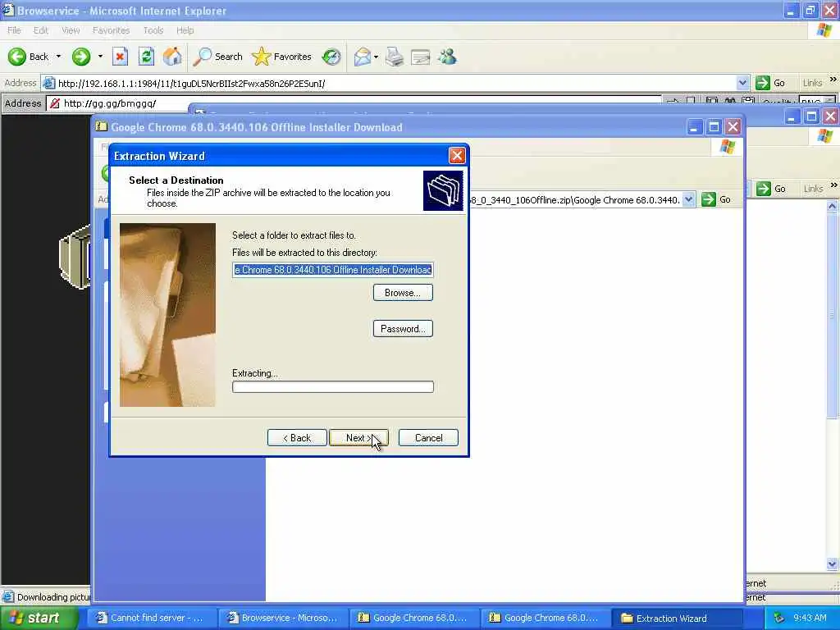Click the extraction directory text field

coord(333,269)
